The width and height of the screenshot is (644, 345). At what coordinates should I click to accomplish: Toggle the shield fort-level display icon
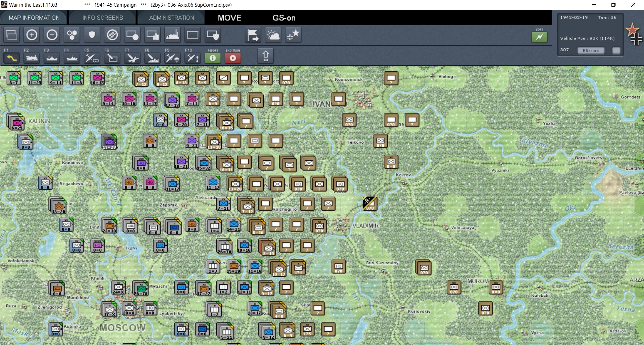coord(92,35)
